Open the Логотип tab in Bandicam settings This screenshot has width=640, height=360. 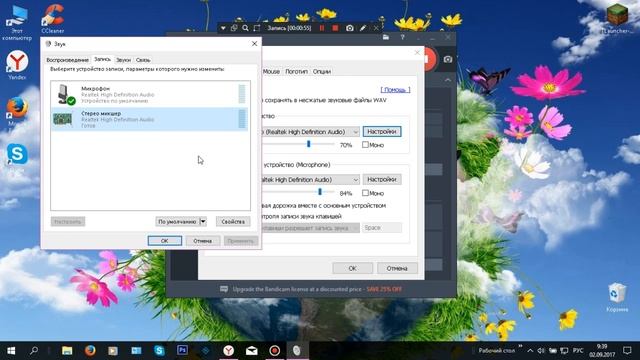coord(296,71)
